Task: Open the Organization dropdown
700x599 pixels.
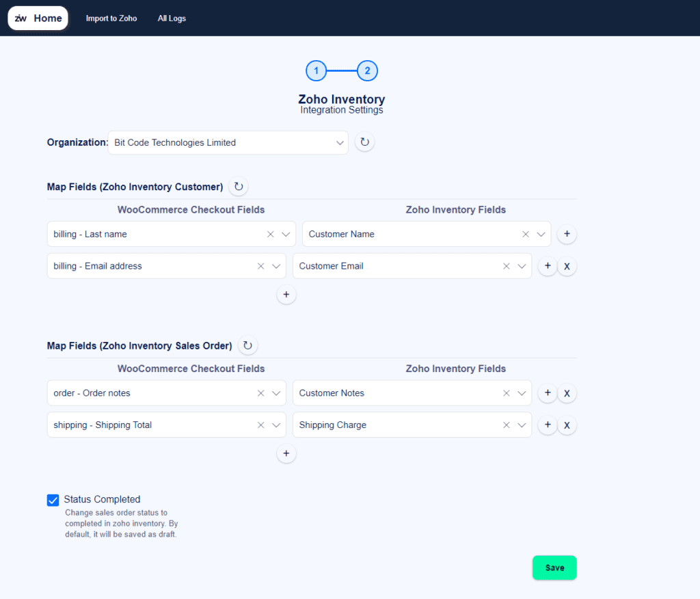Action: [340, 142]
